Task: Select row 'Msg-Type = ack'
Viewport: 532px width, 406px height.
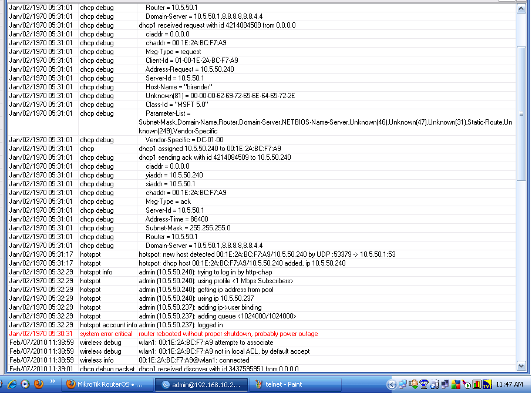Action: pos(261,202)
